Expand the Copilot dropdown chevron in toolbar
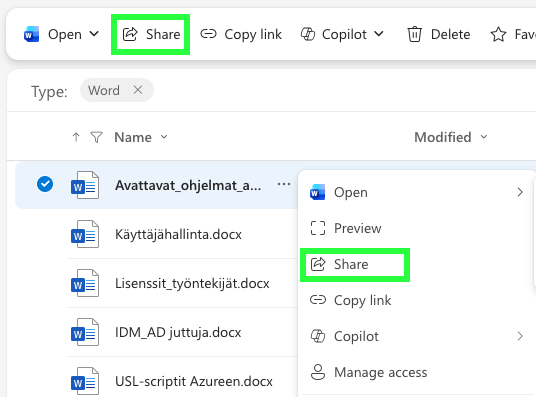This screenshot has height=397, width=536. [x=379, y=34]
